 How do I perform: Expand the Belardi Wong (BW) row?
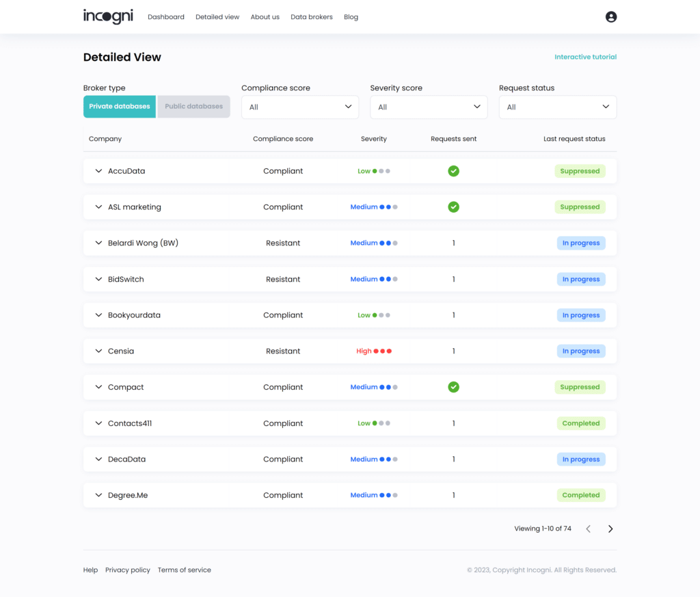click(x=98, y=243)
